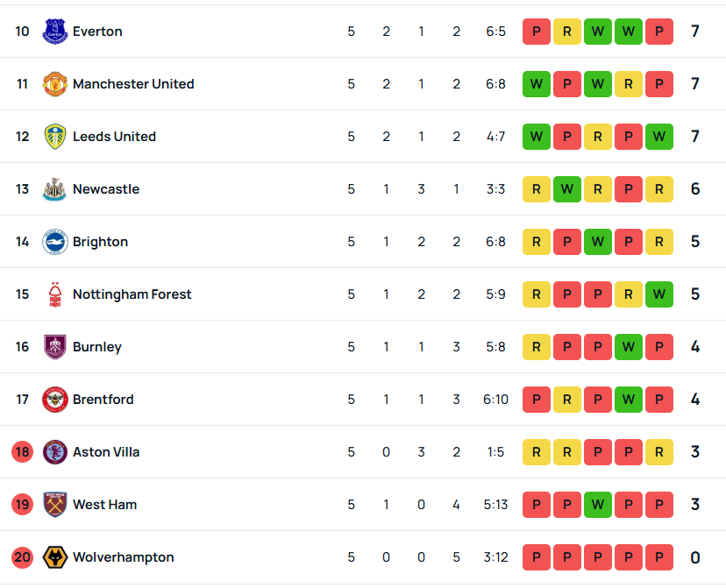Click the Brighton club crest

point(55,242)
